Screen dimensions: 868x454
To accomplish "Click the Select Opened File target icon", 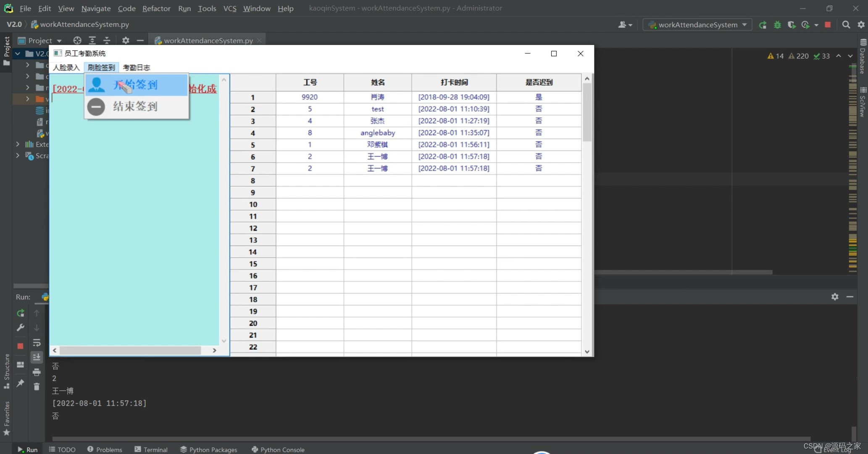I will coord(77,40).
